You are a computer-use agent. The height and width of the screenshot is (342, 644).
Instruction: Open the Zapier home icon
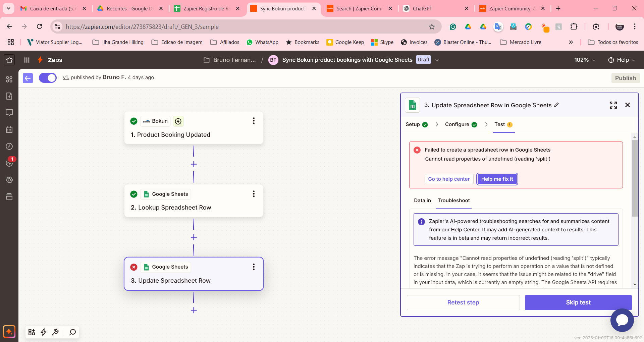click(x=9, y=60)
